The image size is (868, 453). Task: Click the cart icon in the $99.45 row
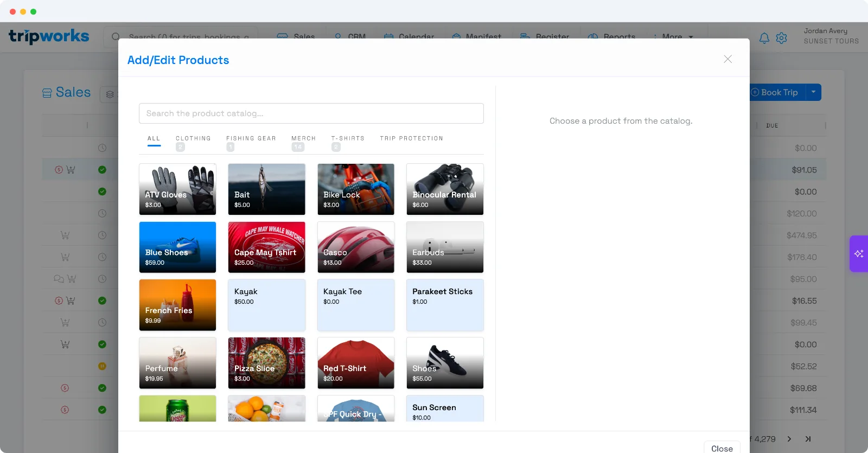65,322
